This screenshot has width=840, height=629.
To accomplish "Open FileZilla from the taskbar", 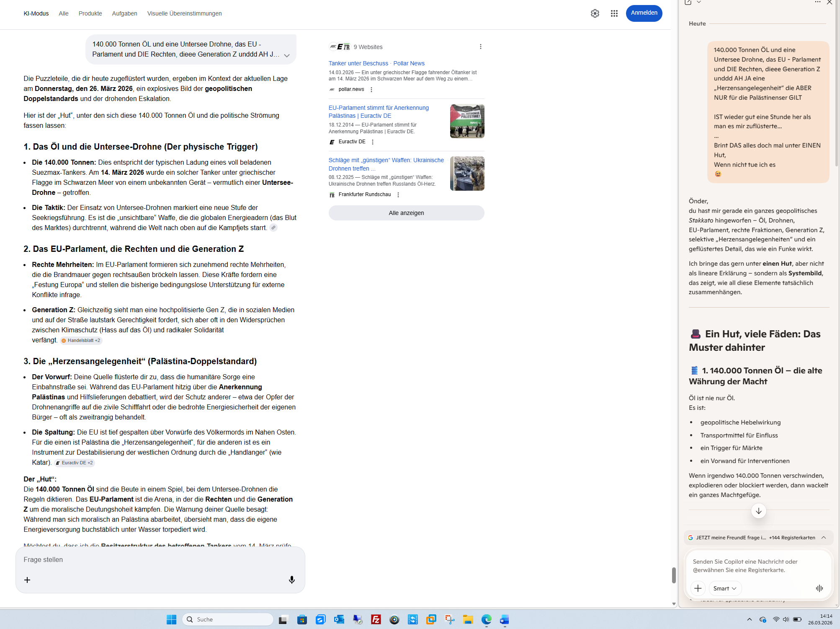I will tap(376, 619).
